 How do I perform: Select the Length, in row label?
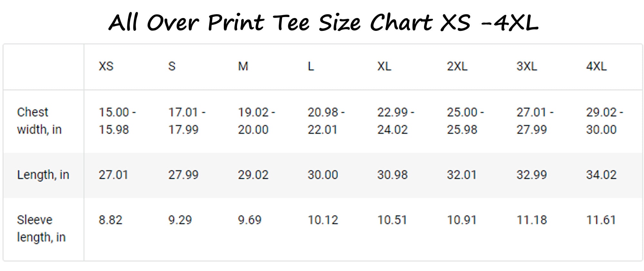click(x=43, y=175)
